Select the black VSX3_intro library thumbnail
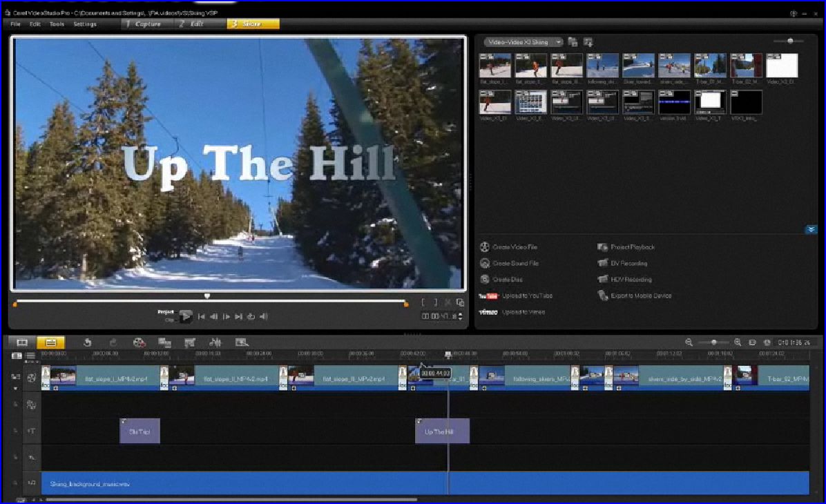Image resolution: width=826 pixels, height=504 pixels. pyautogui.click(x=746, y=102)
